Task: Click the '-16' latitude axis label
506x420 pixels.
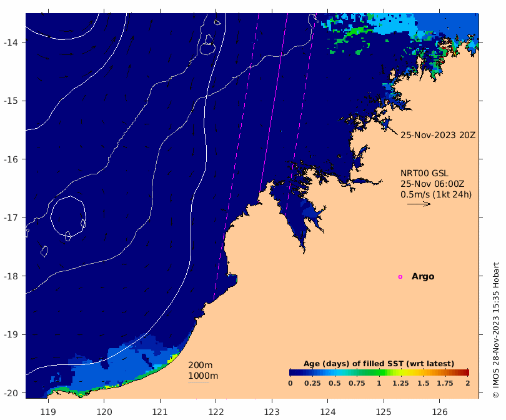Action: coord(11,159)
